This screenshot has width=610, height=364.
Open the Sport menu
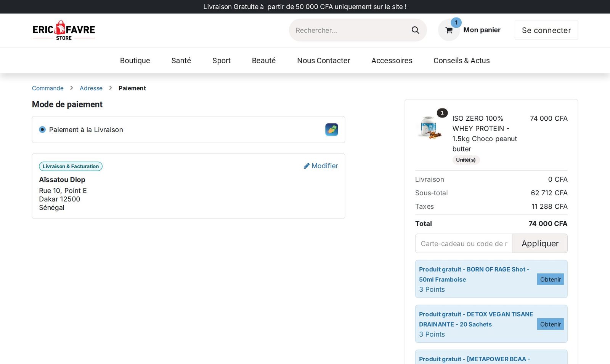[222, 61]
